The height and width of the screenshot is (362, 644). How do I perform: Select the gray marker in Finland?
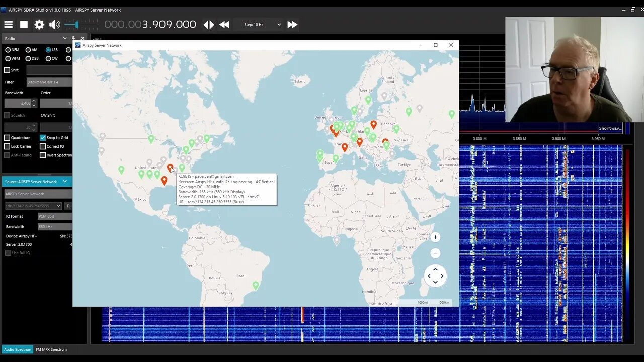point(384,96)
